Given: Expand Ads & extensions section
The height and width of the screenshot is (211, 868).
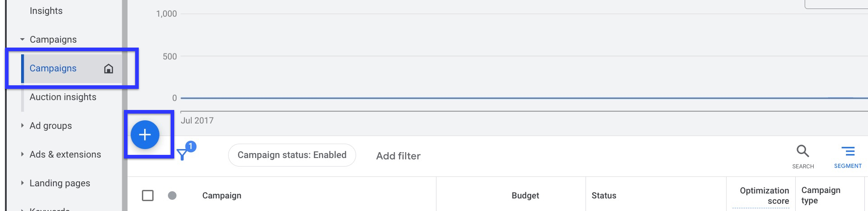Looking at the screenshot, I should point(22,154).
